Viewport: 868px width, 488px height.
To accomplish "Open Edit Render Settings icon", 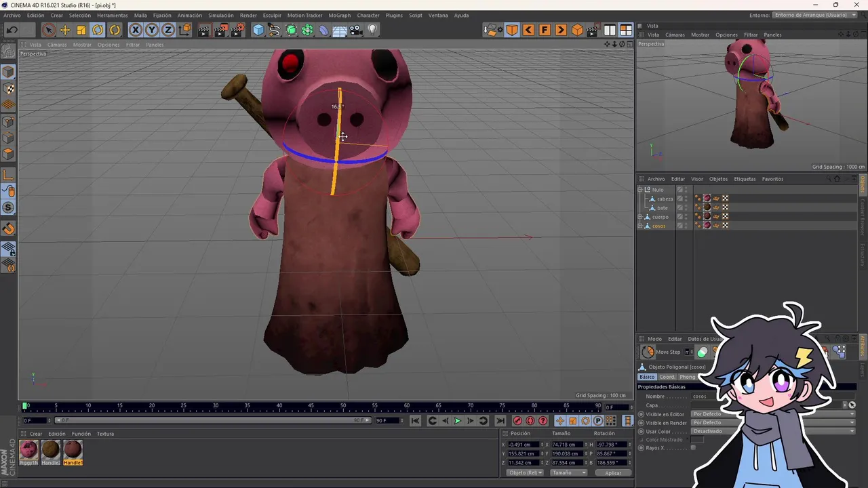I will tap(237, 30).
